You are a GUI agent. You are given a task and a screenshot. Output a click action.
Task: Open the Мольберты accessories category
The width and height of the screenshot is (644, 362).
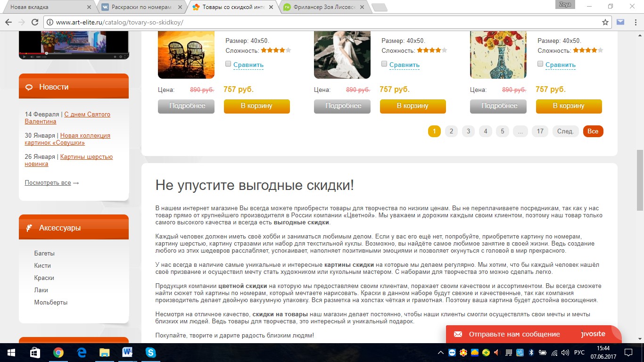pos(51,302)
